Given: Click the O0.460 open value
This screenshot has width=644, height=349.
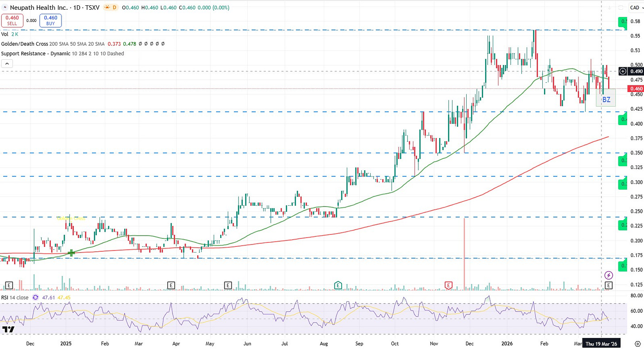Looking at the screenshot, I should [130, 8].
